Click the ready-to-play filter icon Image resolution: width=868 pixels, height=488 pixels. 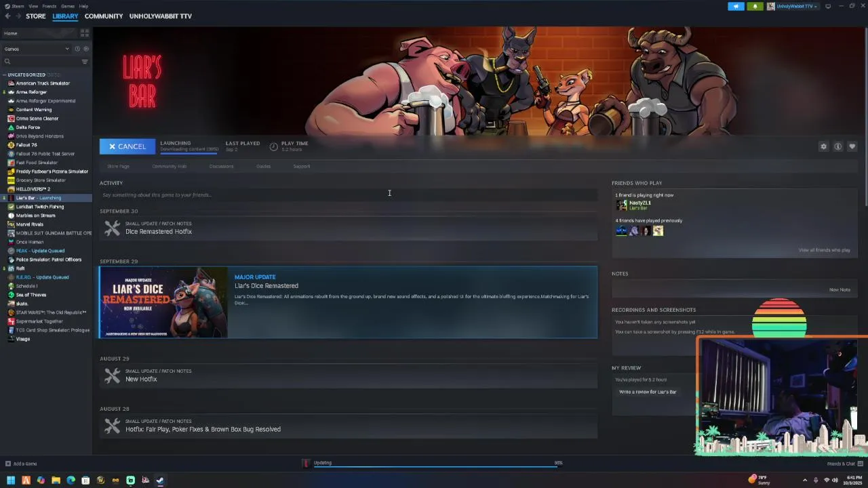coord(85,49)
